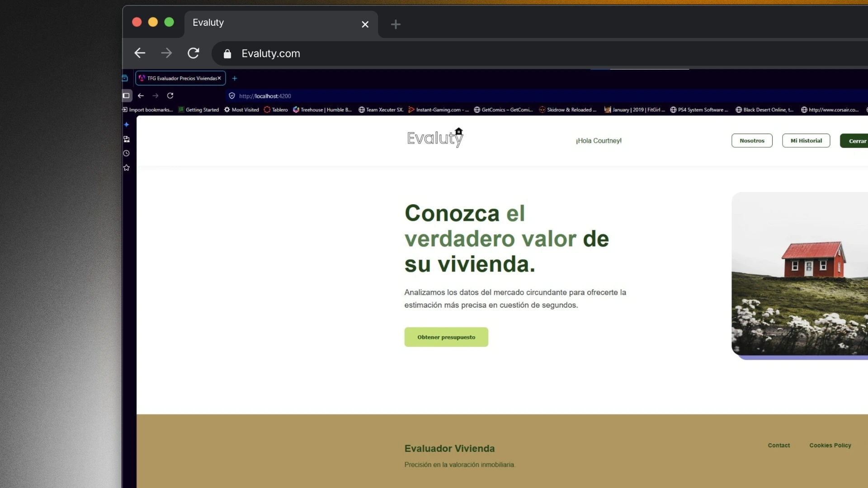Open the GetComics bookmark
868x488 pixels.
click(503, 110)
